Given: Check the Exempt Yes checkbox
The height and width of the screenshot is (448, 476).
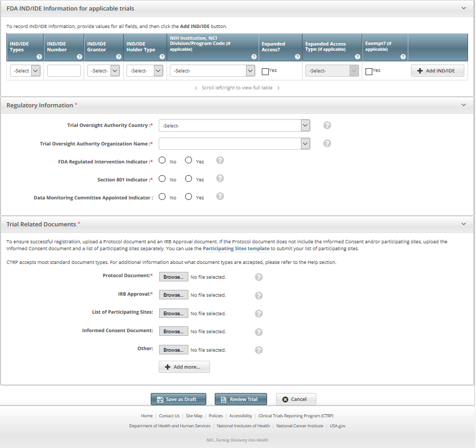Looking at the screenshot, I should click(x=369, y=71).
